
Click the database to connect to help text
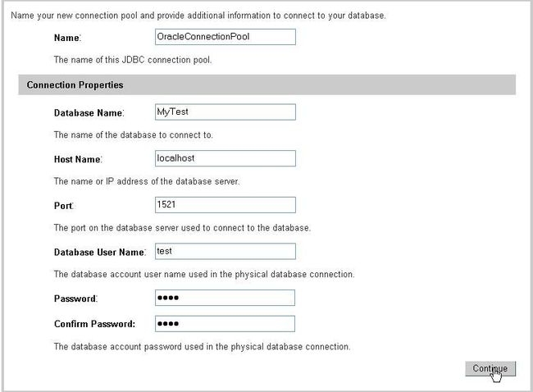(x=133, y=135)
